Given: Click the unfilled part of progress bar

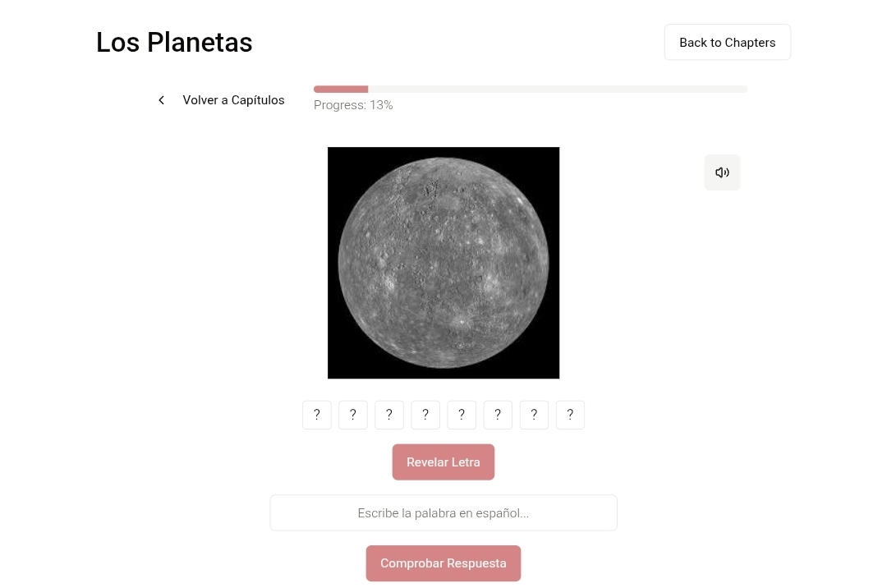Looking at the screenshot, I should click(558, 90).
